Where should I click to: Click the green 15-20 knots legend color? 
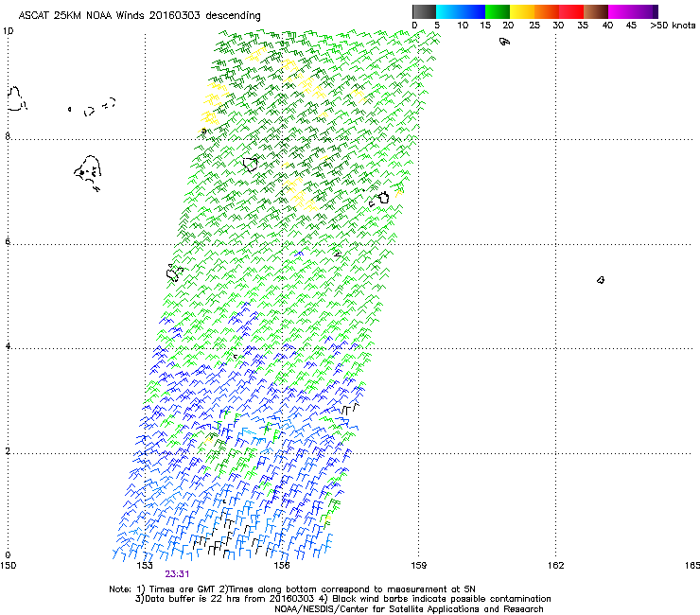click(x=498, y=11)
